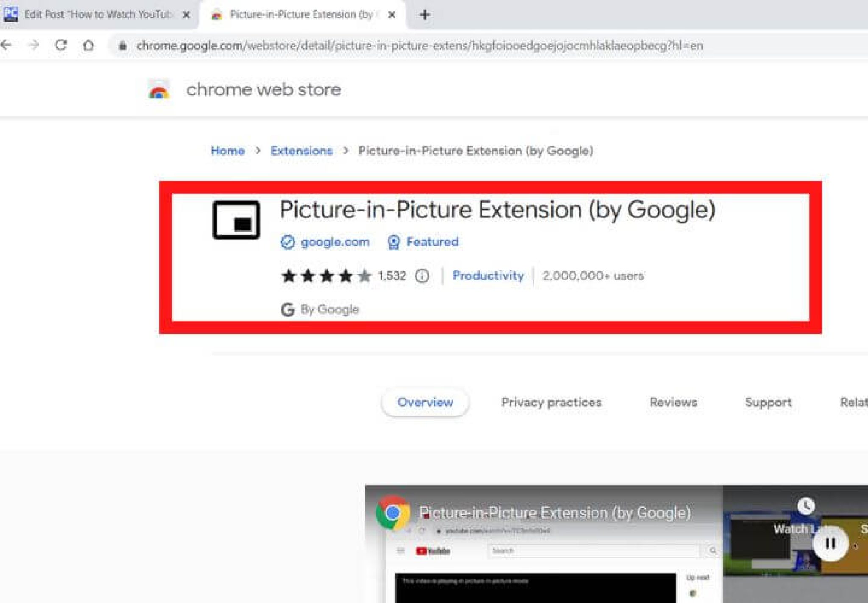Click the Google G logo

tap(288, 310)
